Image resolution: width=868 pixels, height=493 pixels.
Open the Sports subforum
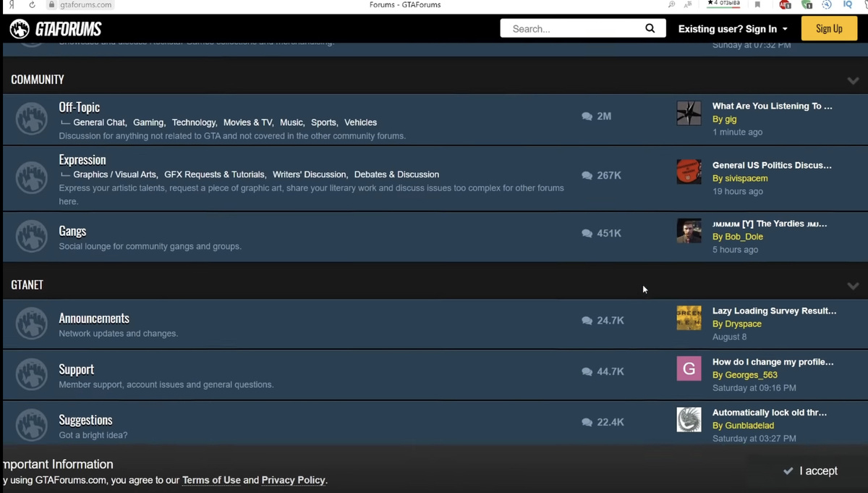point(323,122)
